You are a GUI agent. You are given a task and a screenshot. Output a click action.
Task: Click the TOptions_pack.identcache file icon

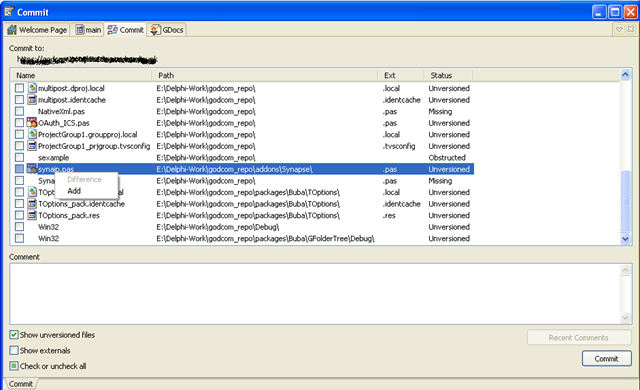pos(32,204)
